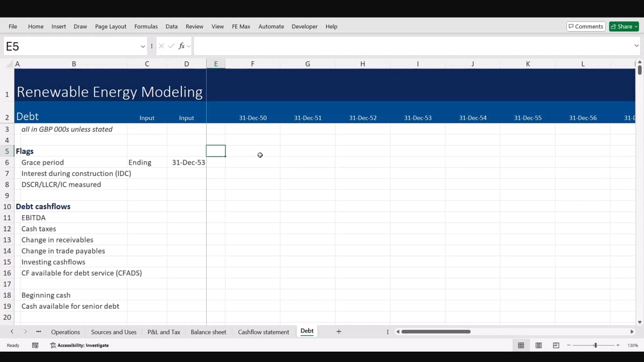
Task: Select the 'Ending' cell in row 6
Action: 147,162
